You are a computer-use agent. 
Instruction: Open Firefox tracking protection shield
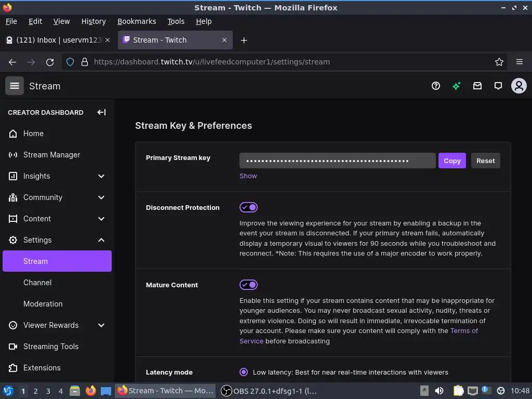pyautogui.click(x=70, y=62)
